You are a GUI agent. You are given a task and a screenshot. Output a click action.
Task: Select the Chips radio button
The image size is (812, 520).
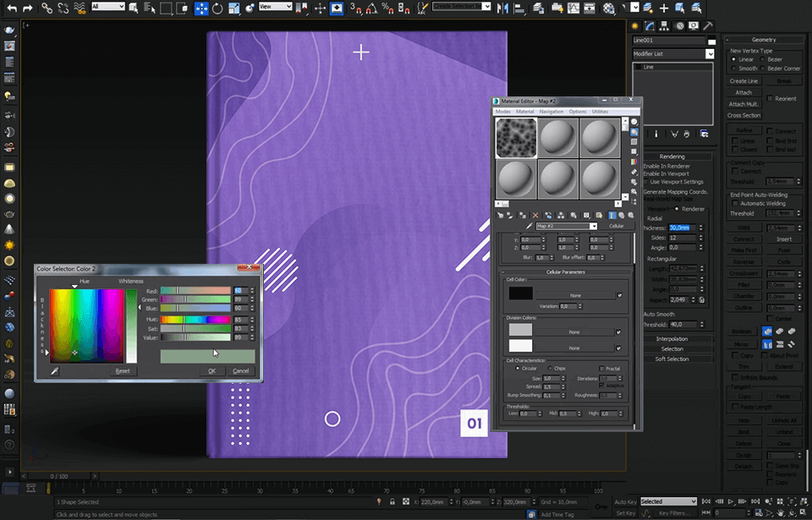pyautogui.click(x=550, y=369)
